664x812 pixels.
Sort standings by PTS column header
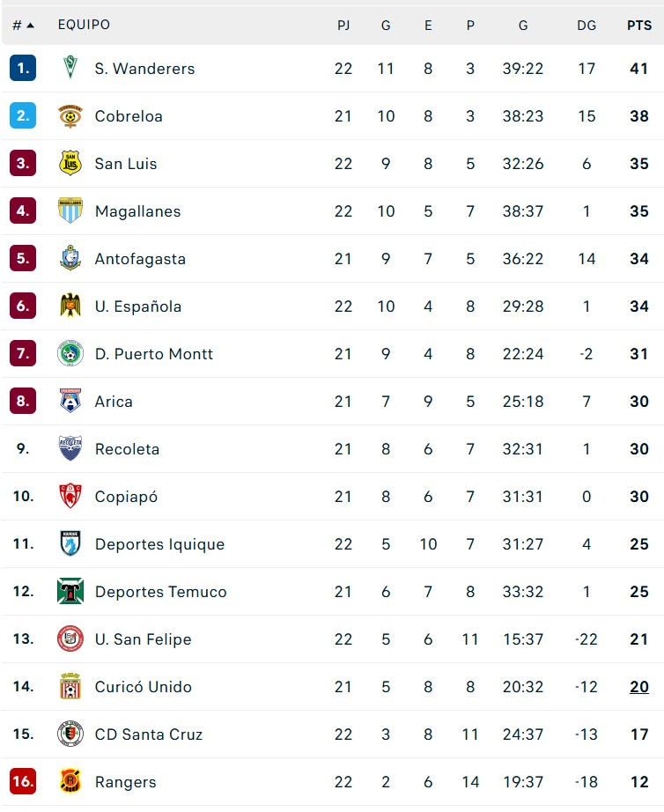639,25
